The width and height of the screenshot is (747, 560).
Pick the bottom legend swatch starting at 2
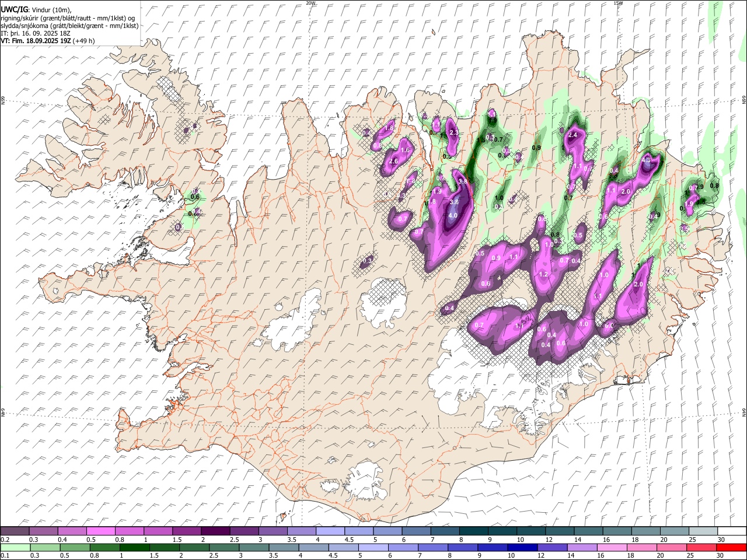coord(194,548)
